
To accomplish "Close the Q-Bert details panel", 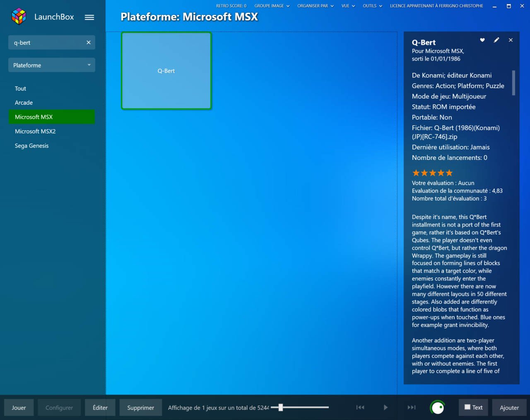I will (511, 40).
